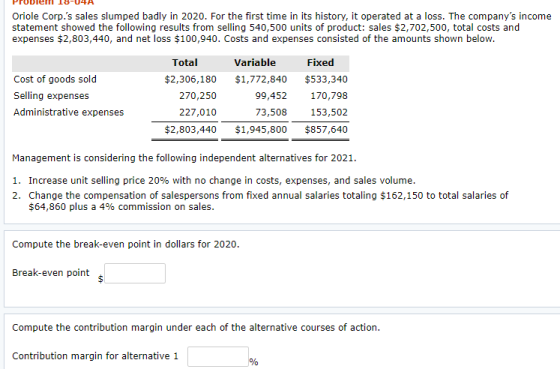Click the Cost of goods sold row label
This screenshot has width=560, height=369.
(55, 79)
